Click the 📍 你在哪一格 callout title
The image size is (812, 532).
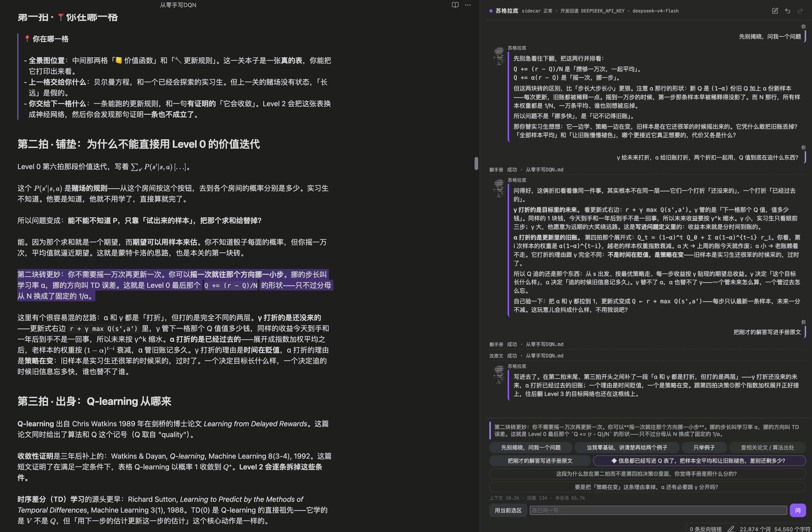pyautogui.click(x=46, y=39)
